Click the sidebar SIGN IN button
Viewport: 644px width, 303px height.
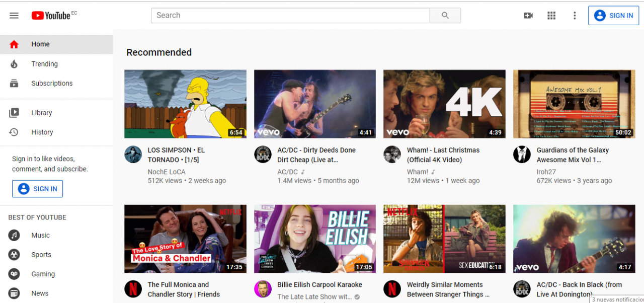(x=38, y=189)
